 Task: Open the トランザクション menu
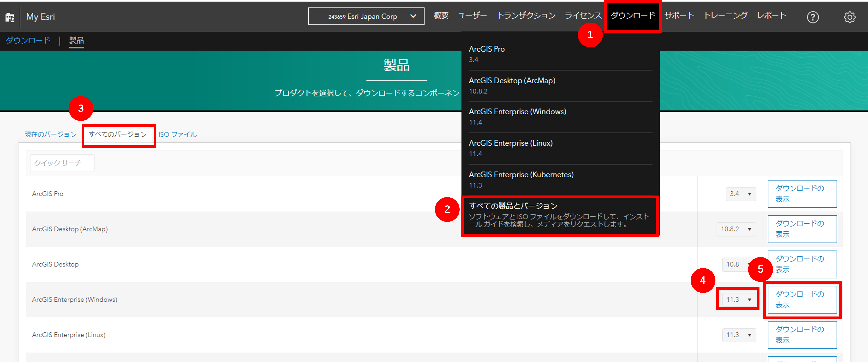point(526,16)
